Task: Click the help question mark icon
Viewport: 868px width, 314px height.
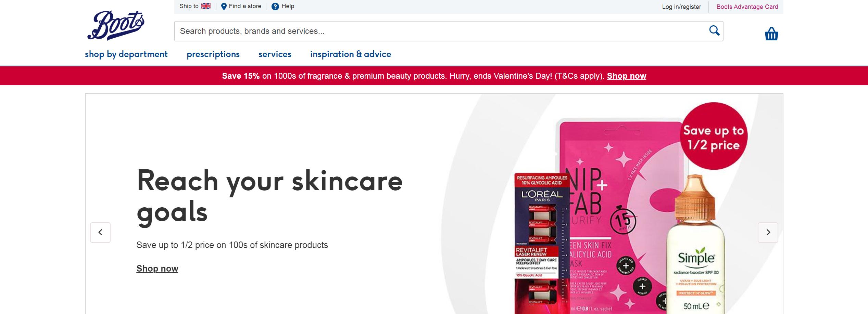Action: [275, 6]
